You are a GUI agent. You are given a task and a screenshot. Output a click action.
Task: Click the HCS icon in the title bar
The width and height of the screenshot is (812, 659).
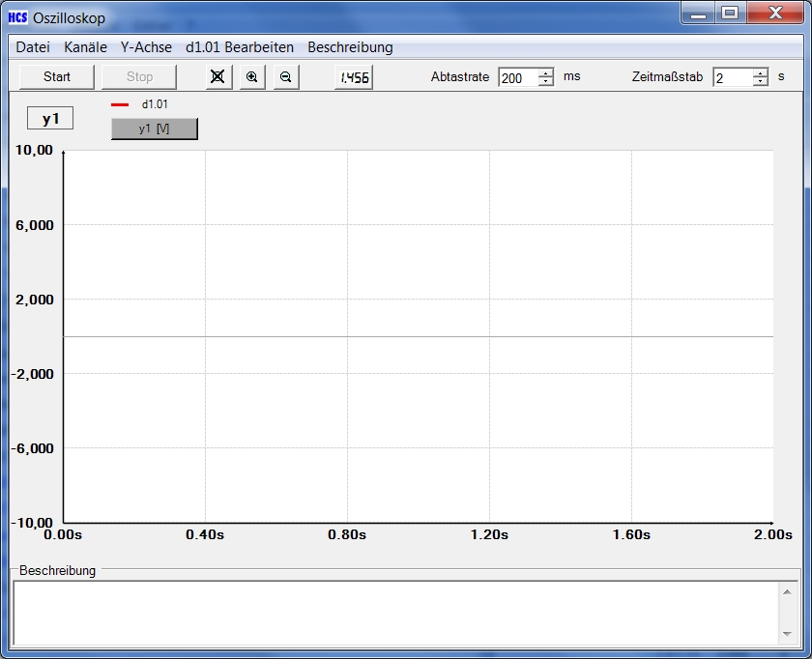click(16, 16)
